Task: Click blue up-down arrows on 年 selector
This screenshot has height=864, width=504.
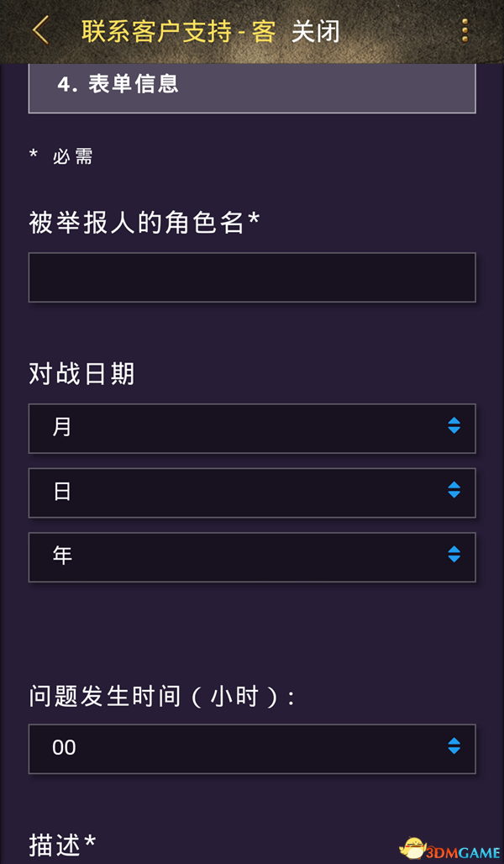Action: (x=454, y=555)
